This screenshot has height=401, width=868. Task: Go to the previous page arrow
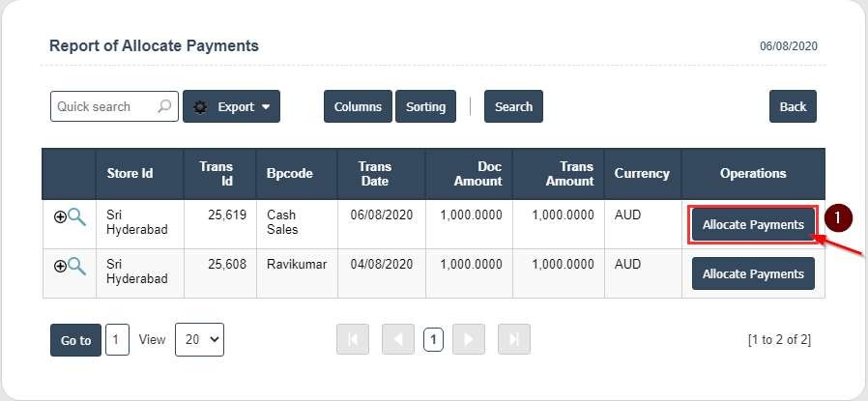397,339
